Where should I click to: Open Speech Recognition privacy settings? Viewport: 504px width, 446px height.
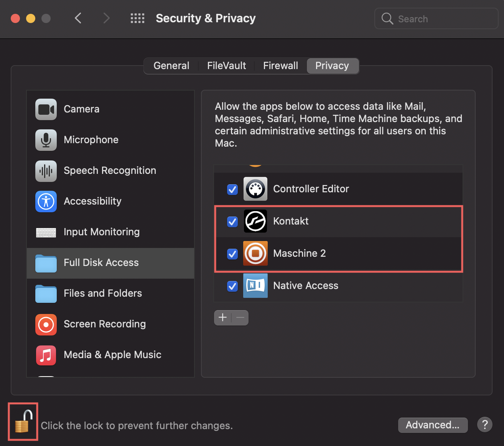pyautogui.click(x=110, y=171)
